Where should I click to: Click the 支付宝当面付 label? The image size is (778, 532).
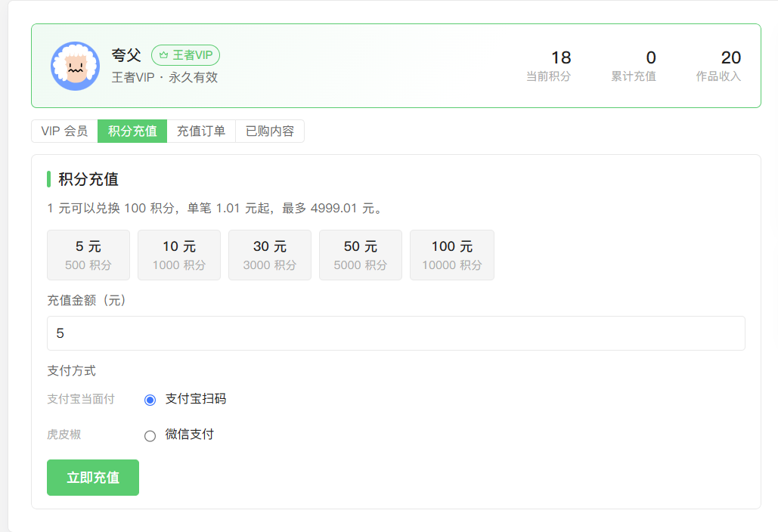click(x=81, y=399)
